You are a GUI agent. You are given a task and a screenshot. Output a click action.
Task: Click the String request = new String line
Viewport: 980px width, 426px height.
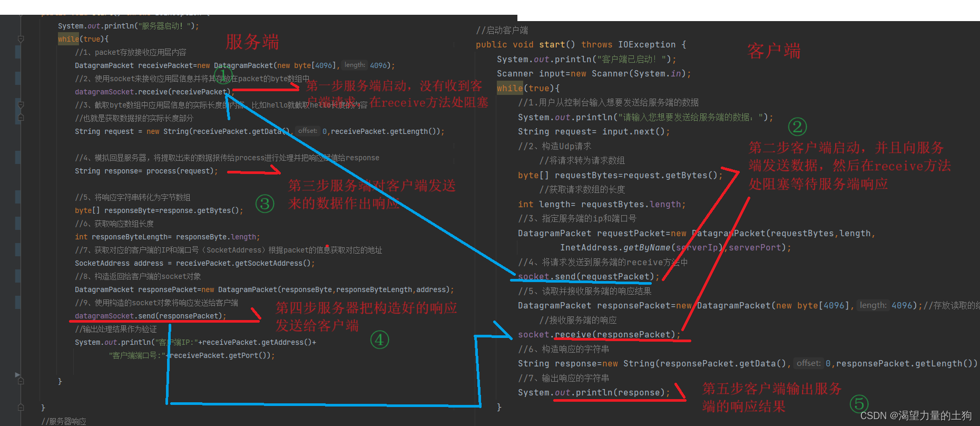pyautogui.click(x=259, y=131)
